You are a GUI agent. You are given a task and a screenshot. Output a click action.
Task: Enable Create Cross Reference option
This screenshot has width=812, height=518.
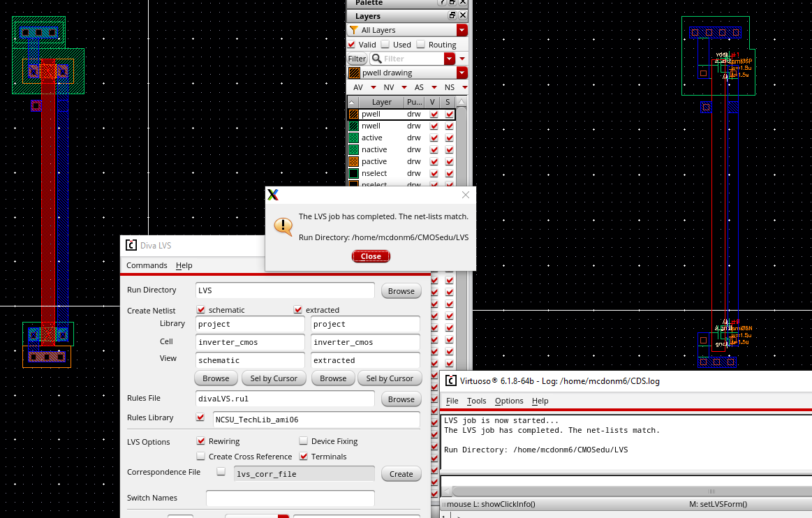tap(201, 457)
